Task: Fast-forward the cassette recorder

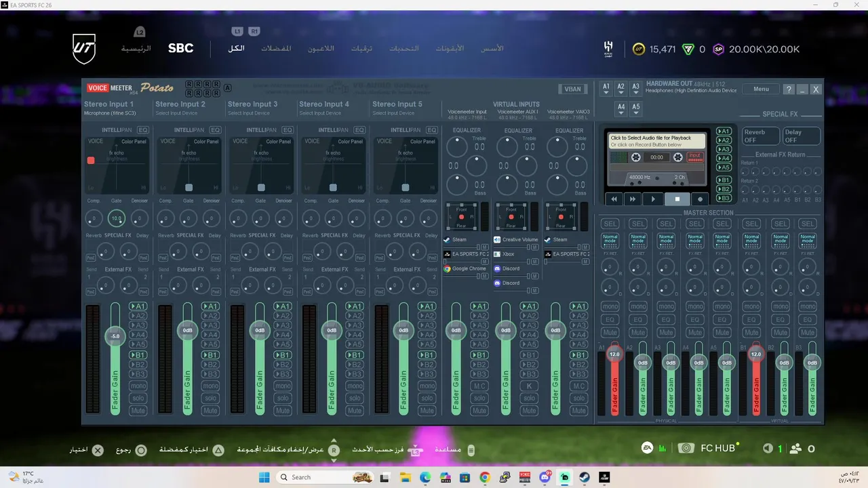Action: [x=633, y=199]
